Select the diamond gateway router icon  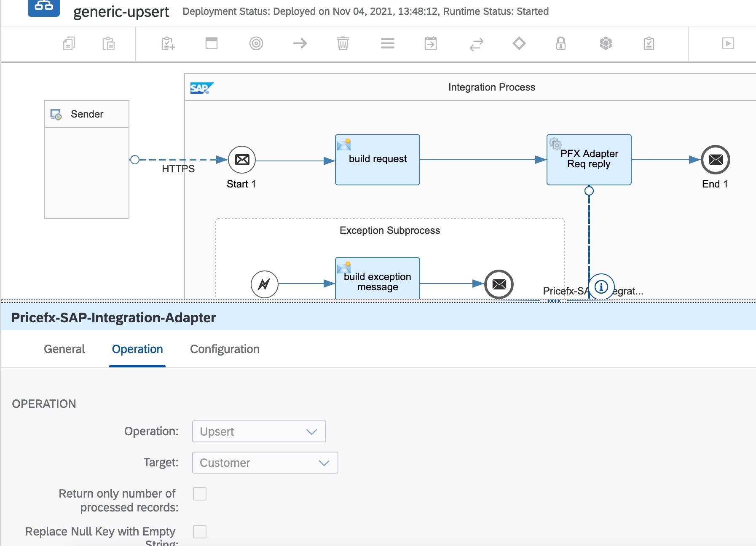click(519, 43)
